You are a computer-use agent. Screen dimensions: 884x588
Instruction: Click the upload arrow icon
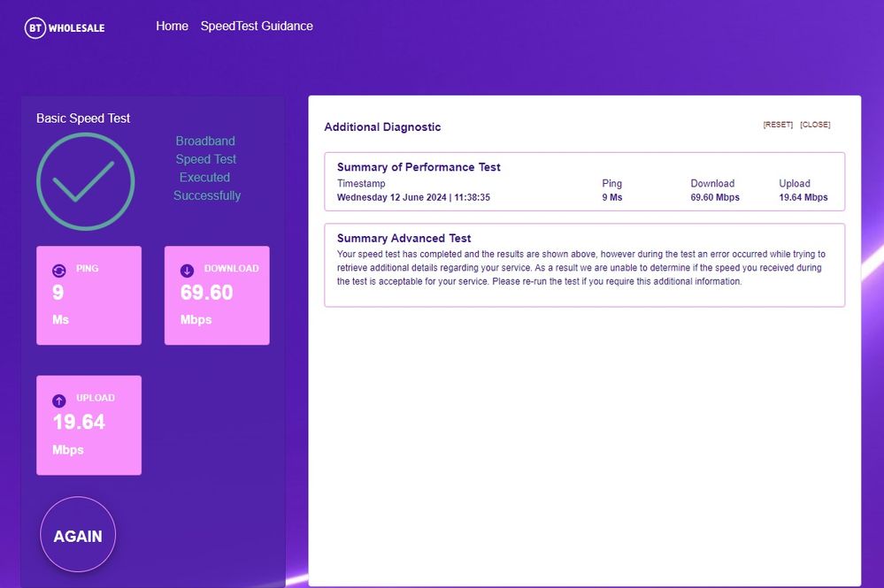coord(60,400)
